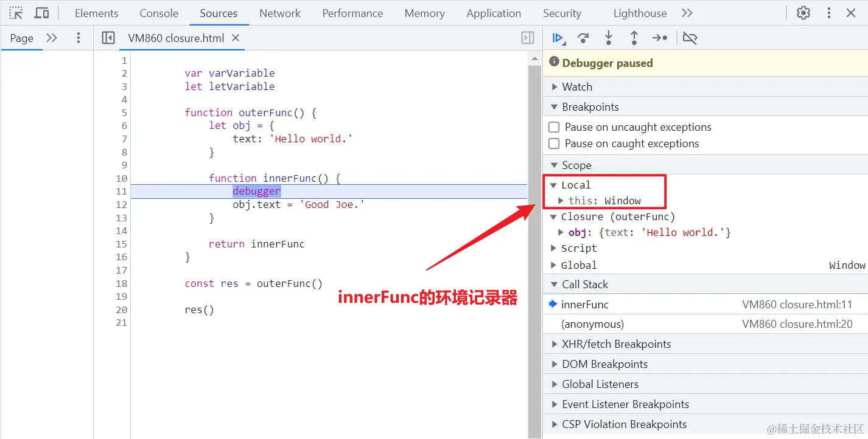Resume script execution
The height and width of the screenshot is (439, 868).
point(558,38)
